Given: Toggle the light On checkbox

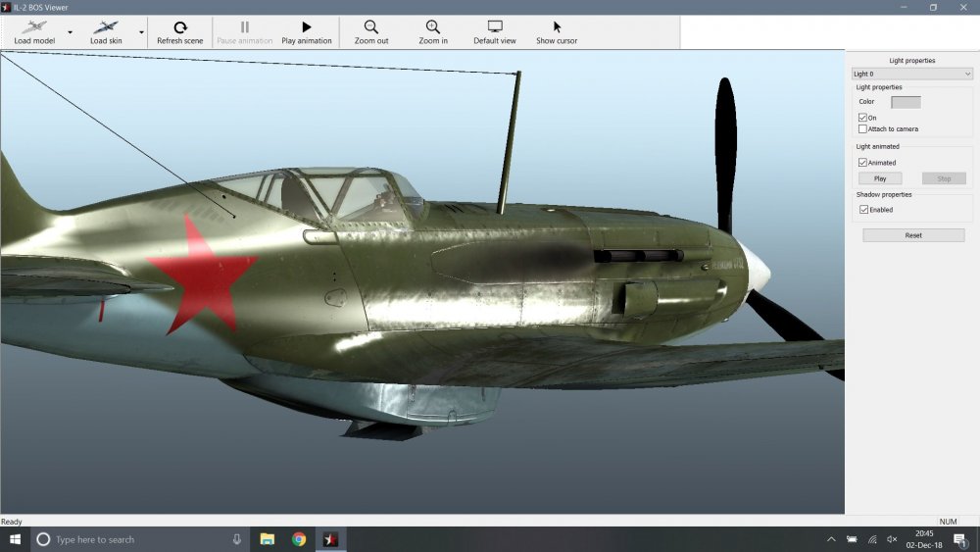Looking at the screenshot, I should (x=862, y=118).
